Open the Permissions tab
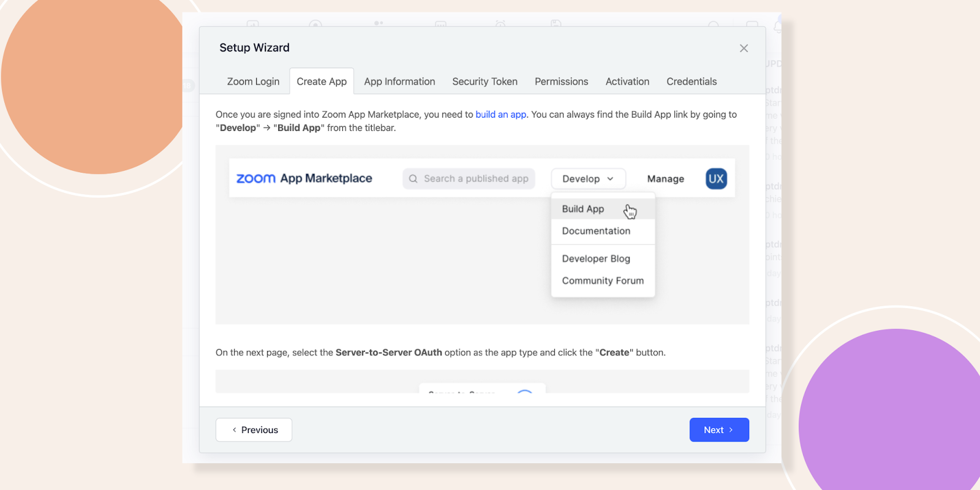Screen dimensions: 980x490 coord(561,81)
